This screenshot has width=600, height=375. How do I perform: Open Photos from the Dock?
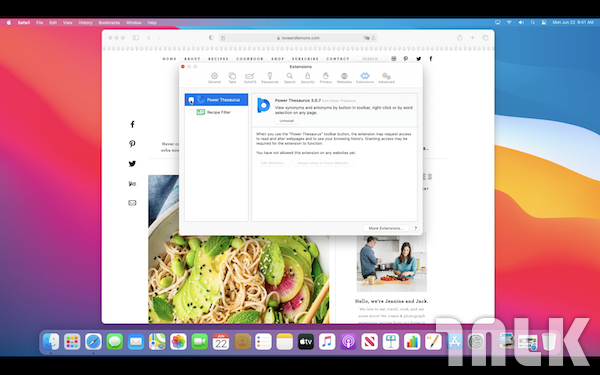[x=178, y=342]
